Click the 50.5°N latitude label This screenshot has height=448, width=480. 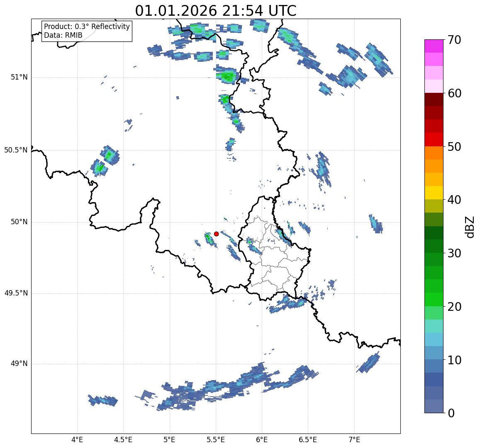point(16,150)
